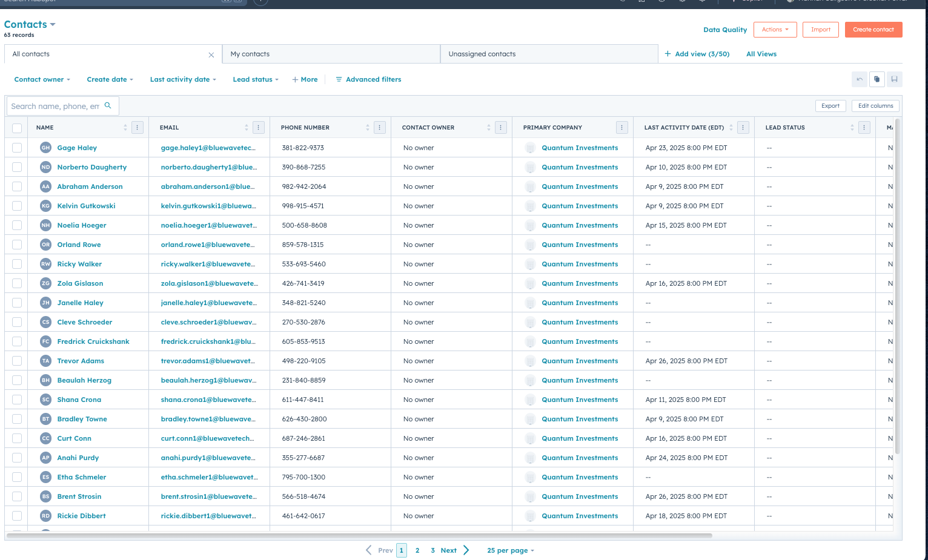Image resolution: width=928 pixels, height=560 pixels.
Task: Click the search magnifier icon in the search field
Action: [108, 105]
